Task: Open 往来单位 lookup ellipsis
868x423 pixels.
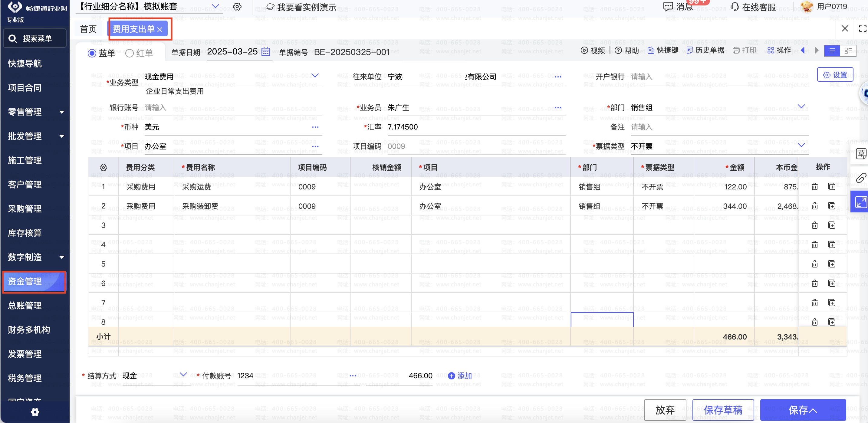Action: (558, 77)
